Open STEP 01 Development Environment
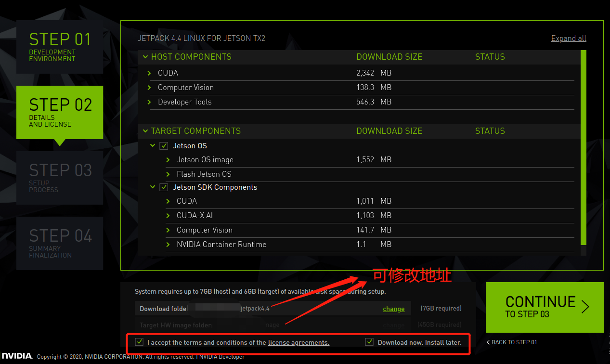 (60, 47)
